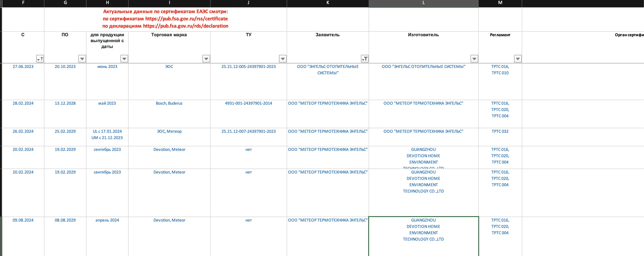Select cell with date 13.12.2028
Image resolution: width=644 pixels, height=256 pixels.
pyautogui.click(x=65, y=114)
